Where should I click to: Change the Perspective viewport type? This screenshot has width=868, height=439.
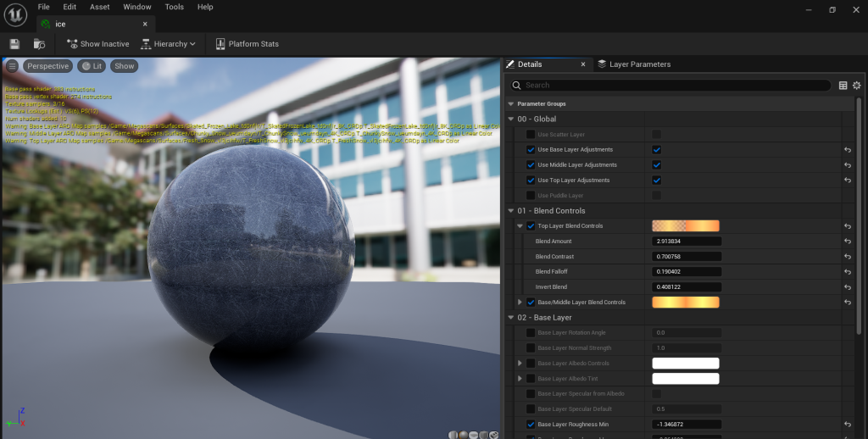47,66
